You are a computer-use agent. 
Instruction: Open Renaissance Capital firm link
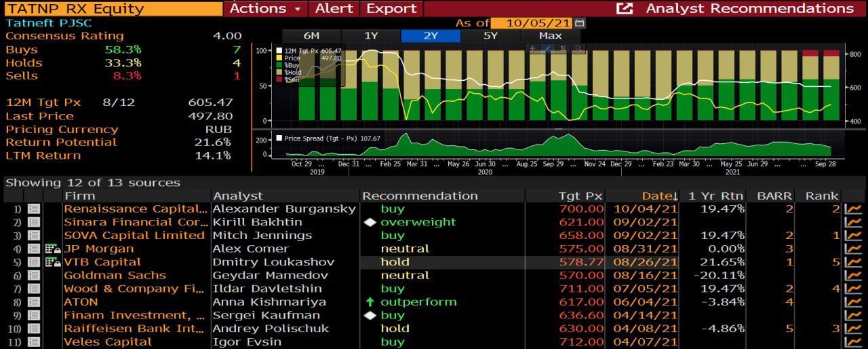pos(136,209)
